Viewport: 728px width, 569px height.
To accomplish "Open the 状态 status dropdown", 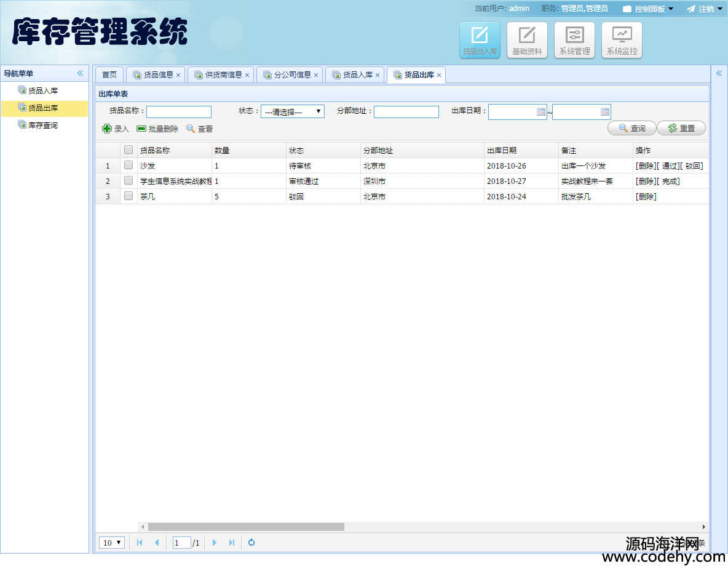I will (293, 112).
